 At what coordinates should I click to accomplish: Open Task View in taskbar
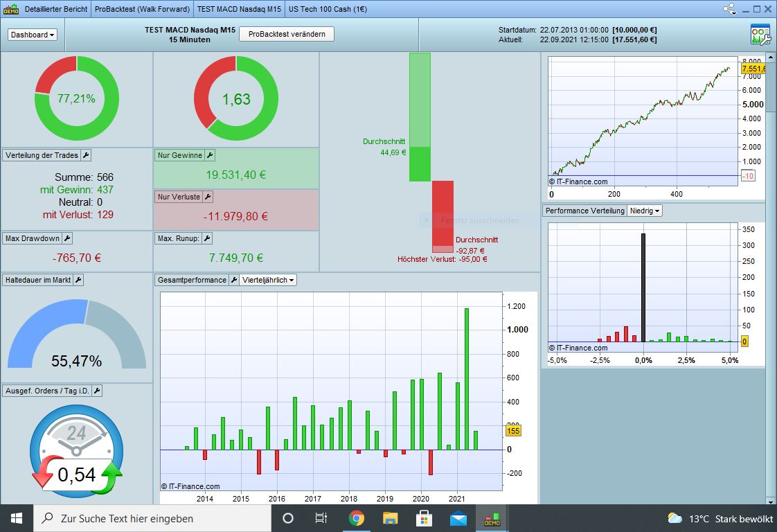click(x=321, y=519)
